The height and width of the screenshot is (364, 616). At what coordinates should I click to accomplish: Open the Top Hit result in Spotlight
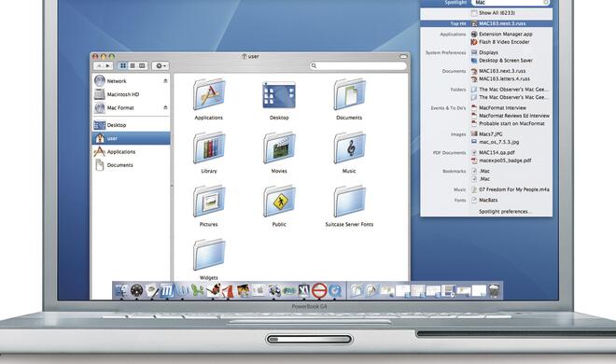coord(486,23)
